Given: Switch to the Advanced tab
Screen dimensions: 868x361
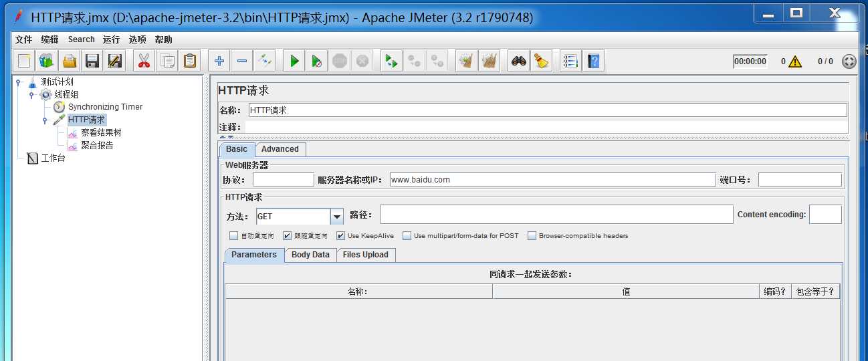Looking at the screenshot, I should coord(280,149).
